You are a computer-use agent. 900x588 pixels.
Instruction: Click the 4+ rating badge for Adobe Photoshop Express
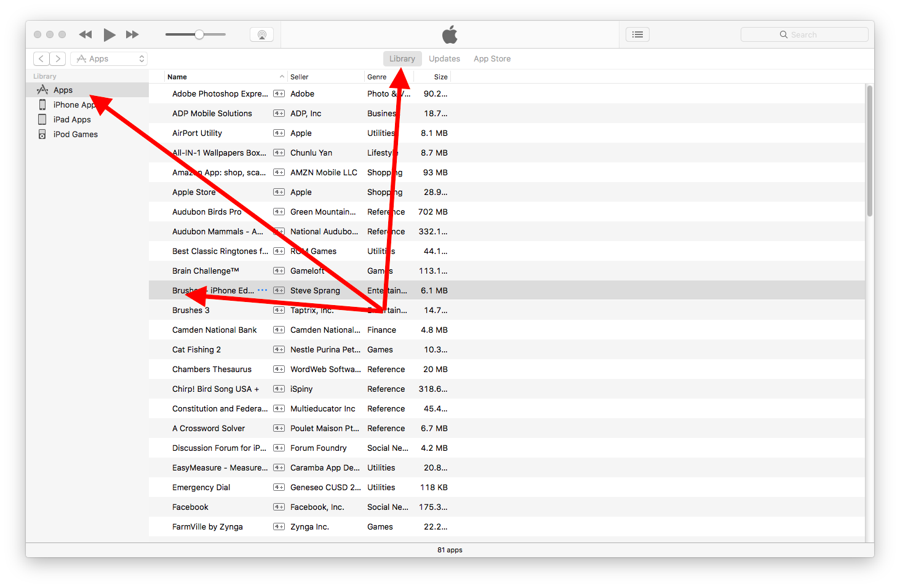pyautogui.click(x=279, y=93)
